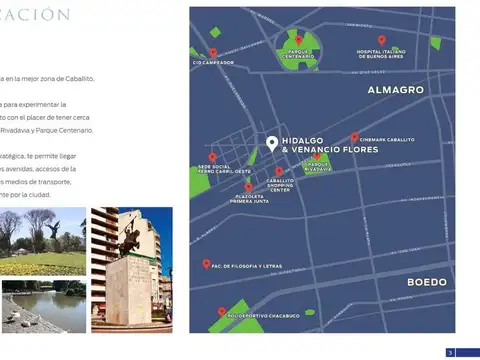
Task: Click the Polideportivo Chacabuco label
Action: click(x=263, y=316)
